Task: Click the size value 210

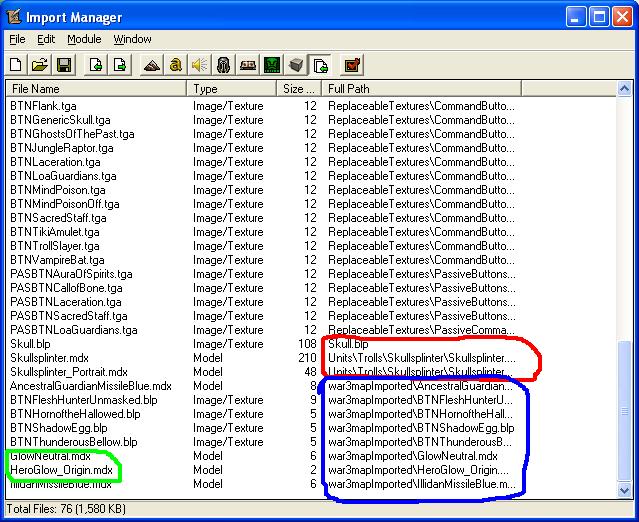Action: (307, 358)
